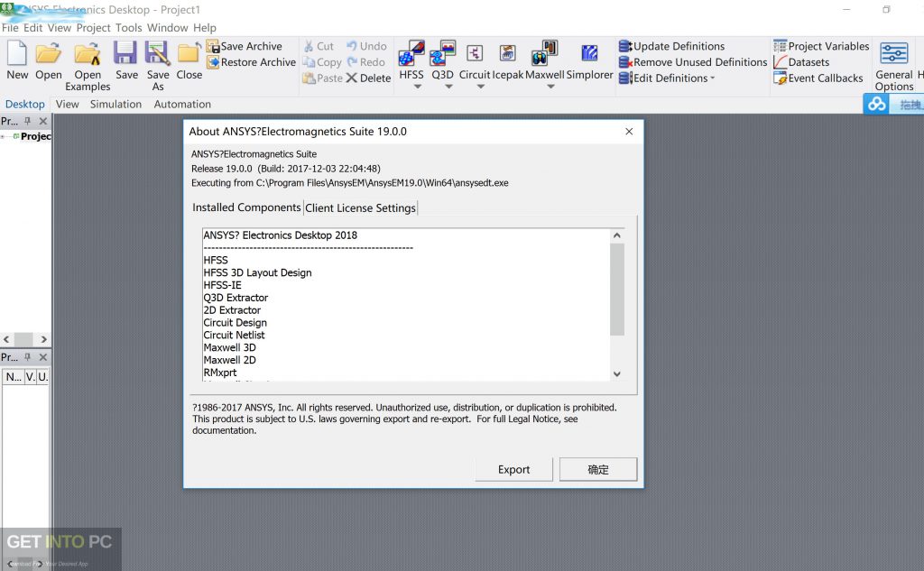Expand the HFSS dropdown arrow
The image size is (924, 571).
(x=418, y=87)
